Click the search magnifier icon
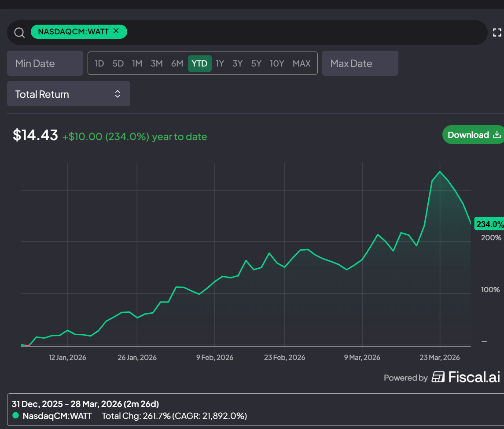Image resolution: width=504 pixels, height=429 pixels. tap(19, 33)
